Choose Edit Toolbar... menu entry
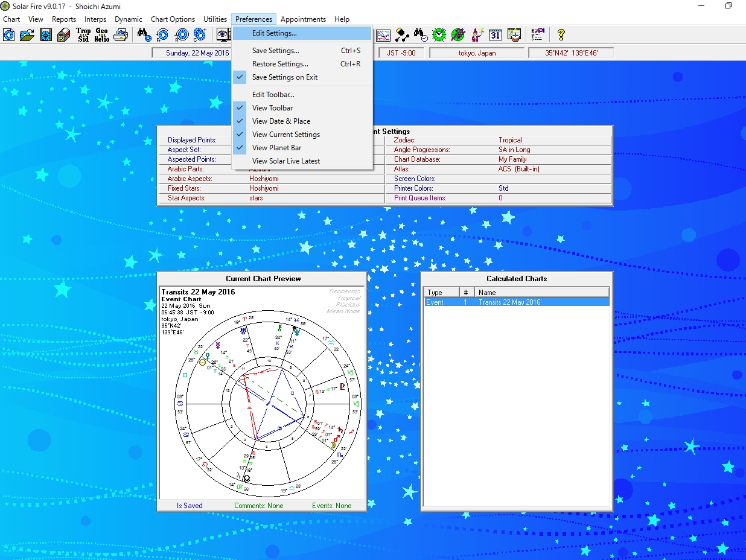 [x=273, y=95]
